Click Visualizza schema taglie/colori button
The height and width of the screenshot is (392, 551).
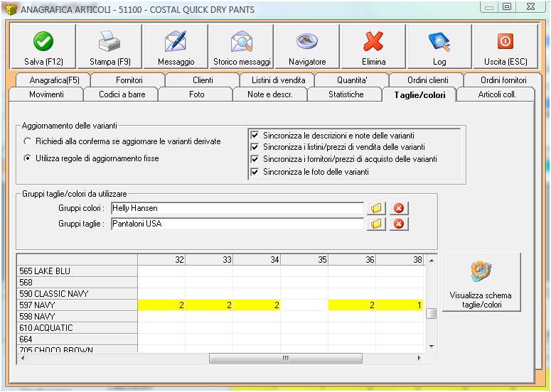[481, 283]
